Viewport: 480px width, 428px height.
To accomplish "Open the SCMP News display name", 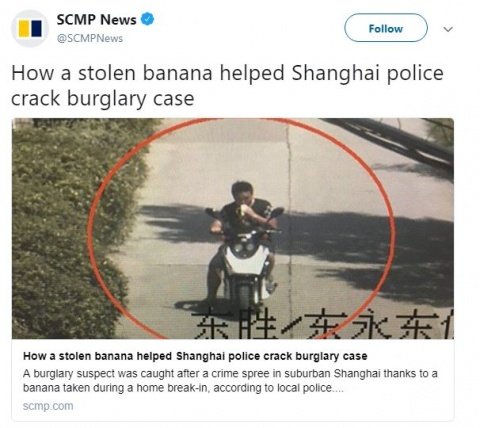I will (96, 20).
